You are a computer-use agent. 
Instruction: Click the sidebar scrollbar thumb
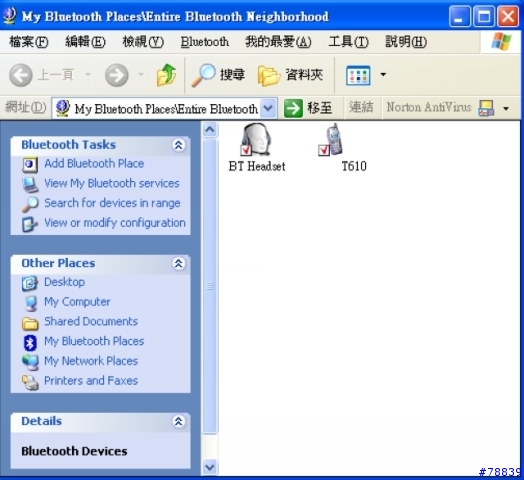pos(210,286)
